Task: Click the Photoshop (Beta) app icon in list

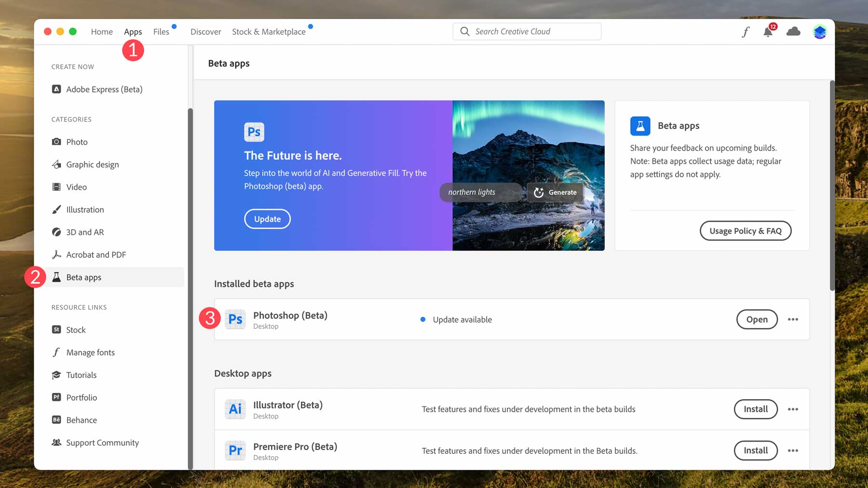Action: coord(235,319)
